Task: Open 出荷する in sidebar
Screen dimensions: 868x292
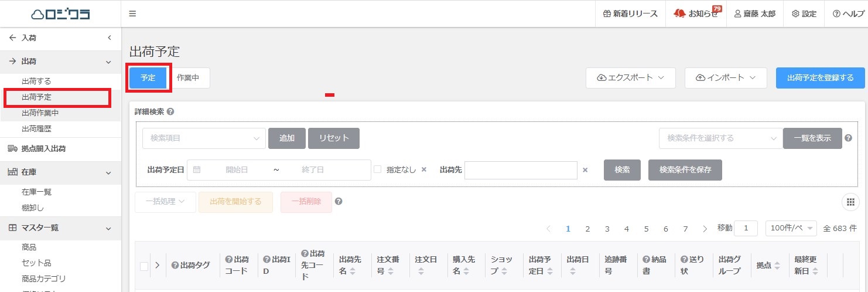Action: (x=36, y=82)
